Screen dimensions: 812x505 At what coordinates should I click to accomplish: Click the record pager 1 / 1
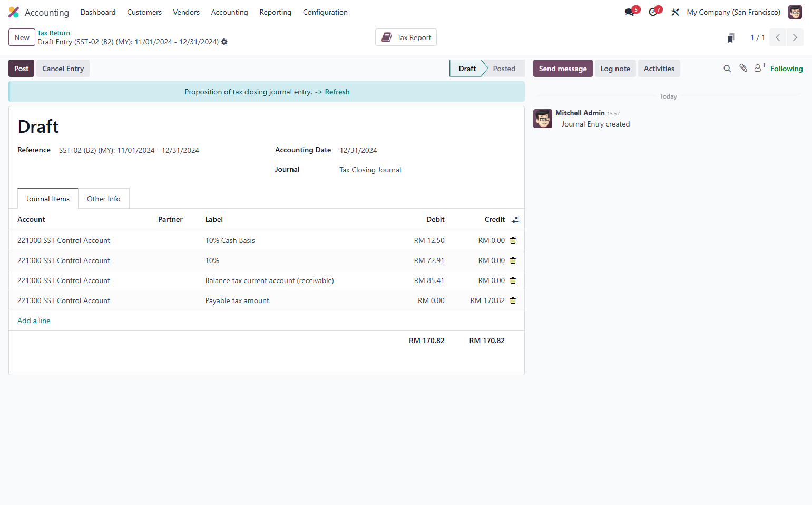[x=757, y=37]
